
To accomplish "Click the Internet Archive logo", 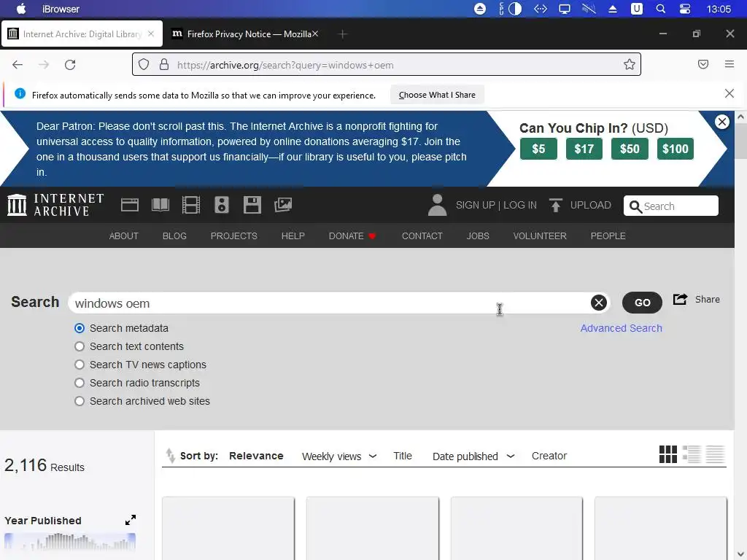I will pyautogui.click(x=55, y=205).
